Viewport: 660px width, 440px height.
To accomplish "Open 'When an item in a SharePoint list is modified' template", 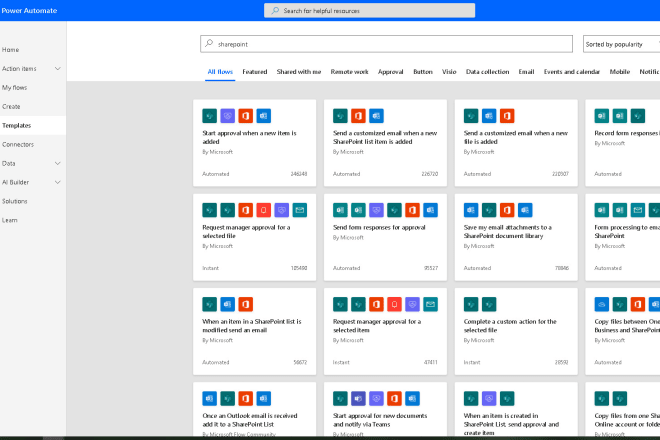I will click(255, 331).
